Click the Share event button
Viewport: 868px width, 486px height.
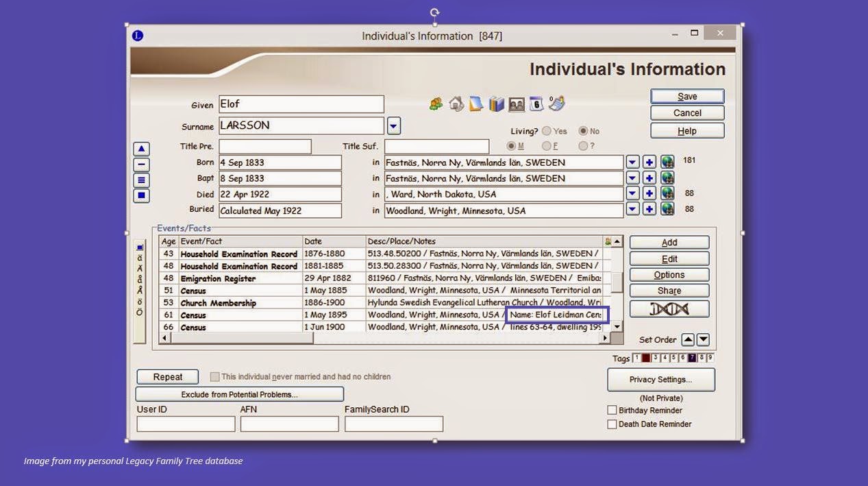point(669,291)
